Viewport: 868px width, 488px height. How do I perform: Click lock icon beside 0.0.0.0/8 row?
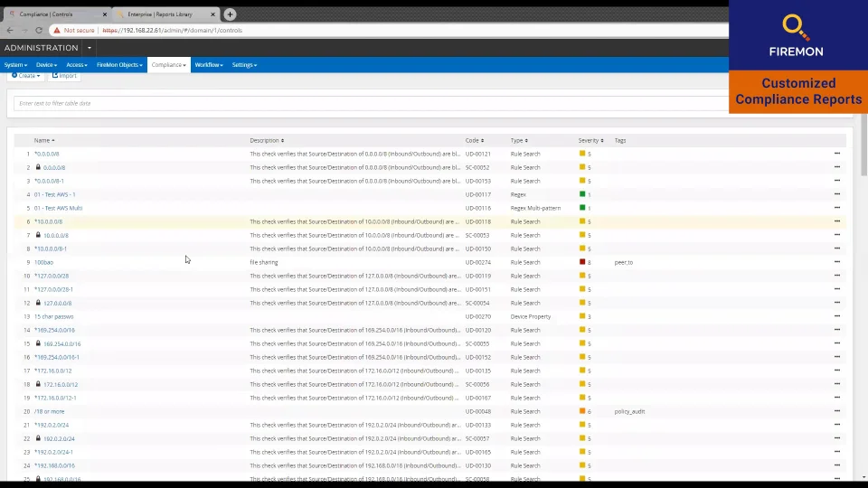pyautogui.click(x=38, y=167)
